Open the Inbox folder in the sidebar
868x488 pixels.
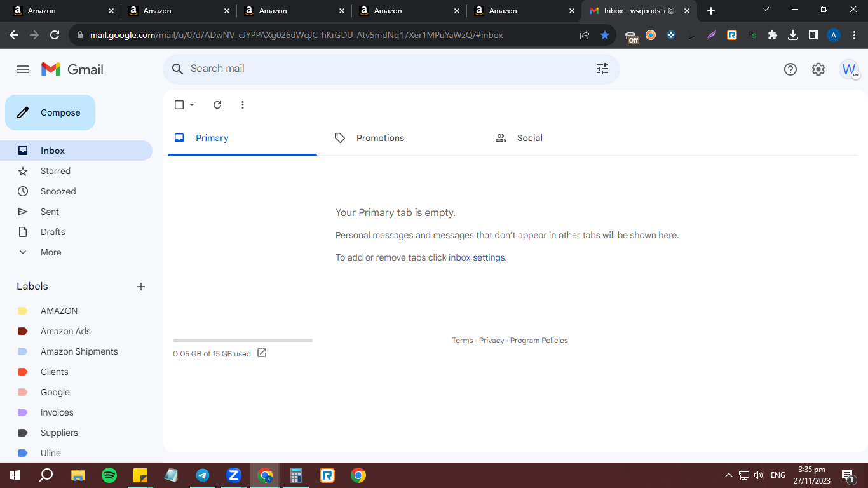(x=76, y=151)
